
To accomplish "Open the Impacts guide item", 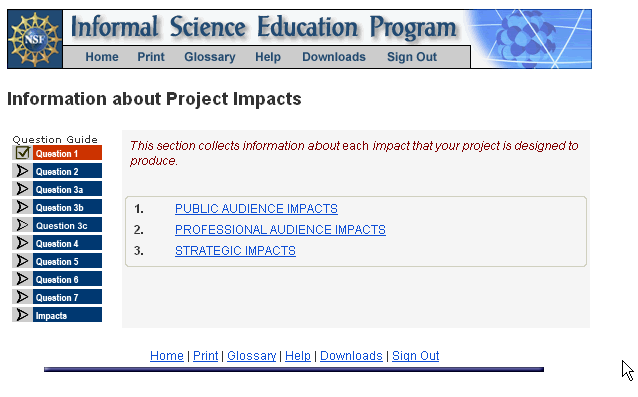I will coord(67,315).
